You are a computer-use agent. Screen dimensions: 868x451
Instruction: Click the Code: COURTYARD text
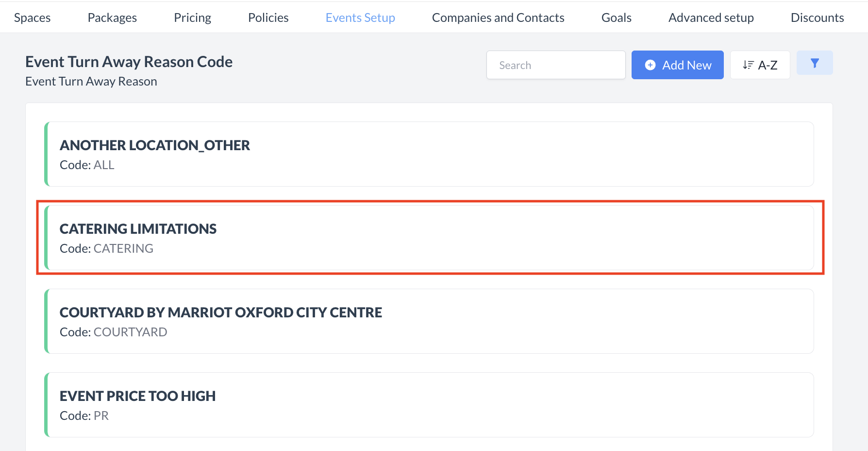[x=113, y=332]
